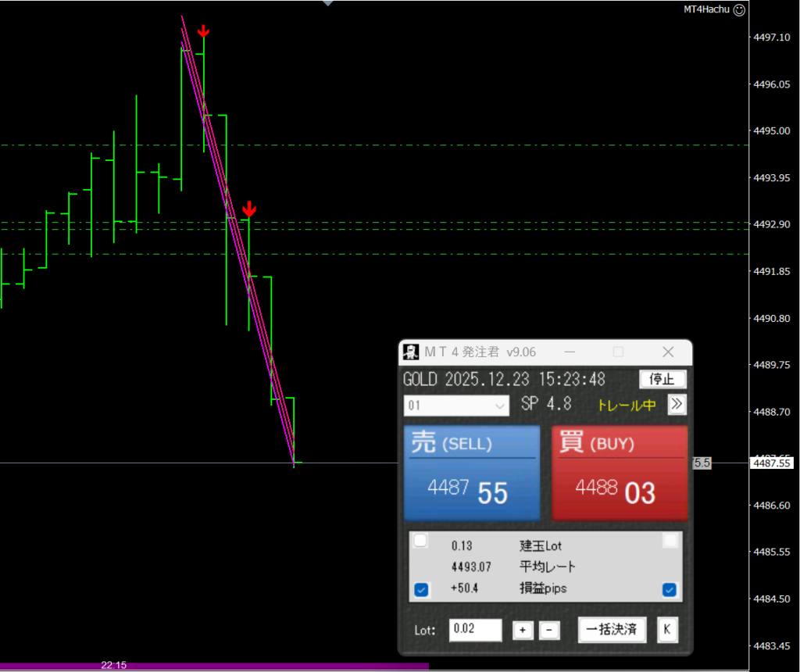Click the lower red down-arrow signal on chart
The width and height of the screenshot is (800, 672).
(x=249, y=209)
